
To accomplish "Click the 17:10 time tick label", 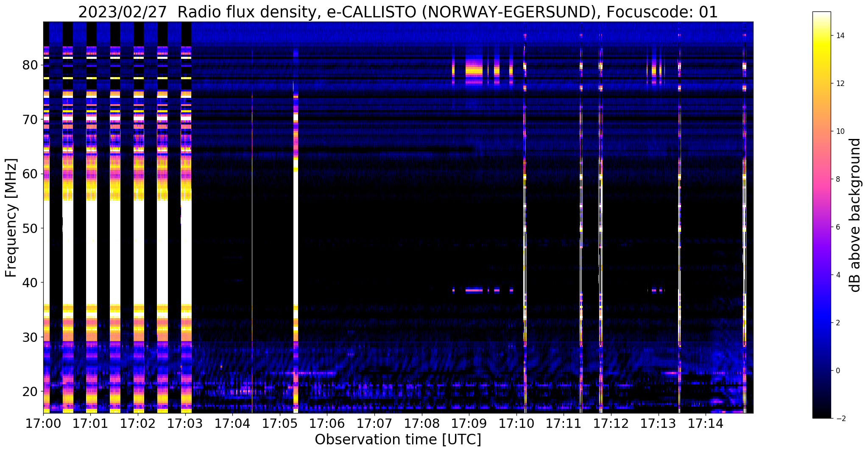I will (x=516, y=424).
